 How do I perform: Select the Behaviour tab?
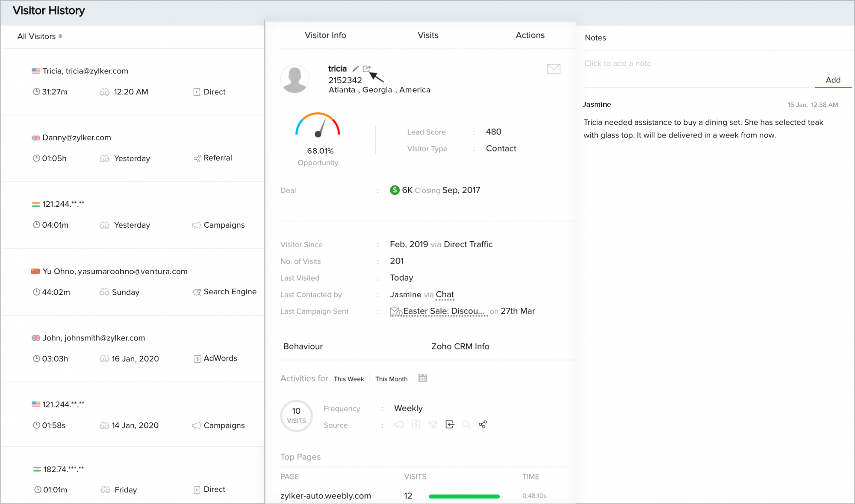coord(303,346)
